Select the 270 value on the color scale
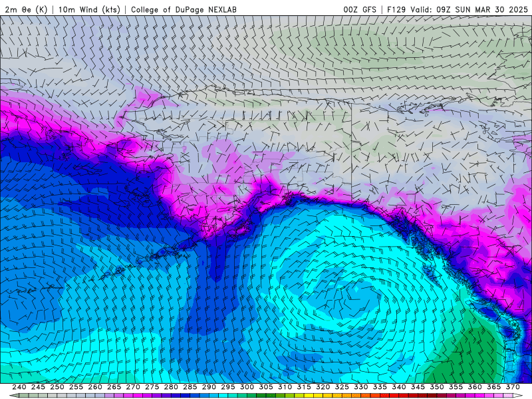This screenshot has height=399, width=532. (133, 387)
